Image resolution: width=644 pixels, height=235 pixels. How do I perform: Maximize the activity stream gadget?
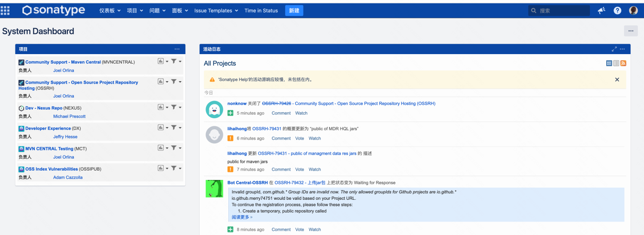coord(614,49)
